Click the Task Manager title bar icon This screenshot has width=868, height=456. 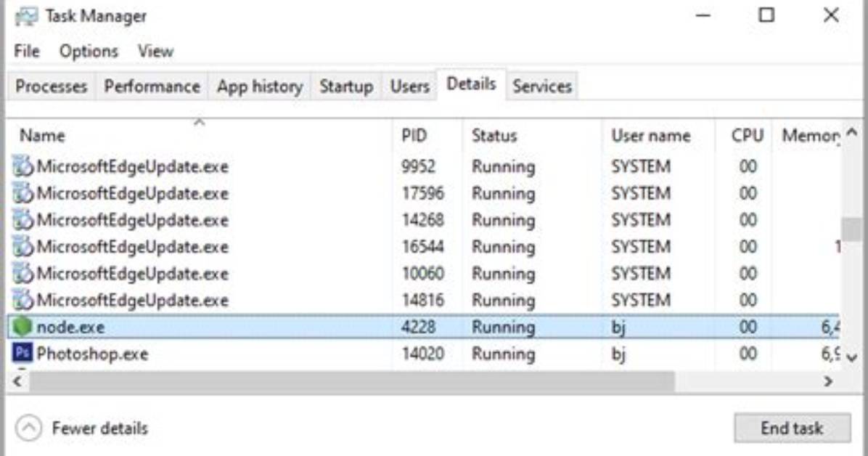[27, 16]
